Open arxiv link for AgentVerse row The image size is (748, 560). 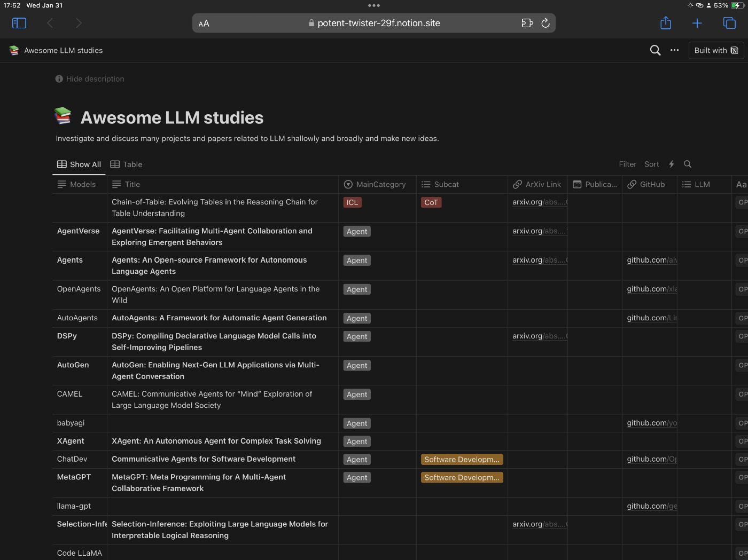[x=539, y=231]
